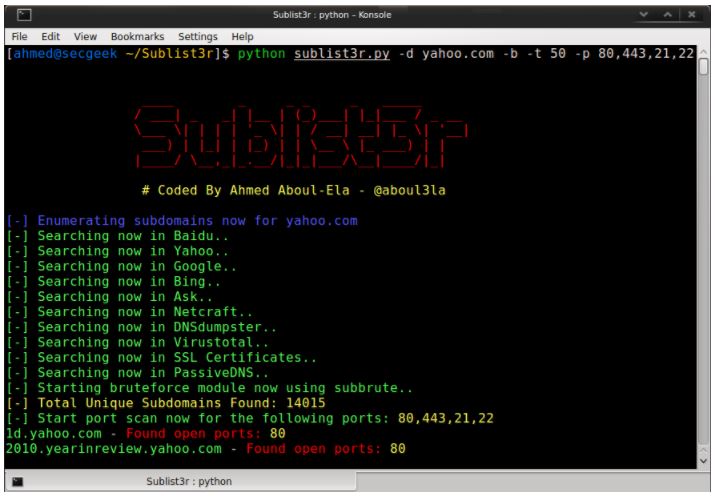Screen dimensions: 715x496
Task: Click the 'Searching now in Netcraft..' line
Action: click(129, 312)
